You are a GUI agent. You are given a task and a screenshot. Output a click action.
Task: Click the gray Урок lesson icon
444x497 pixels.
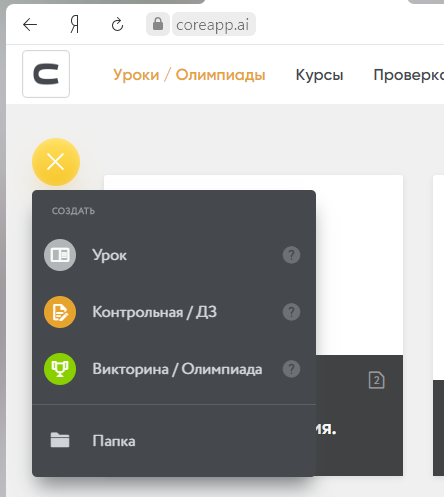click(x=60, y=255)
